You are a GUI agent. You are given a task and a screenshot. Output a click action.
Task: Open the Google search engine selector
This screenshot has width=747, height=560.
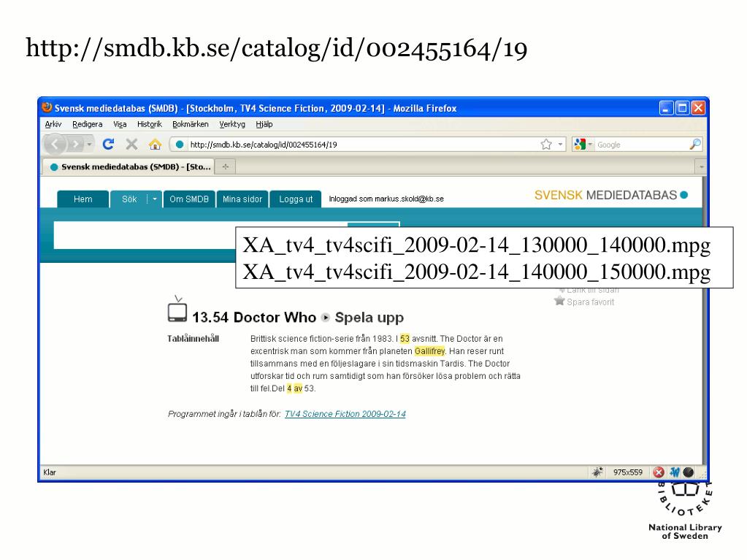point(583,145)
